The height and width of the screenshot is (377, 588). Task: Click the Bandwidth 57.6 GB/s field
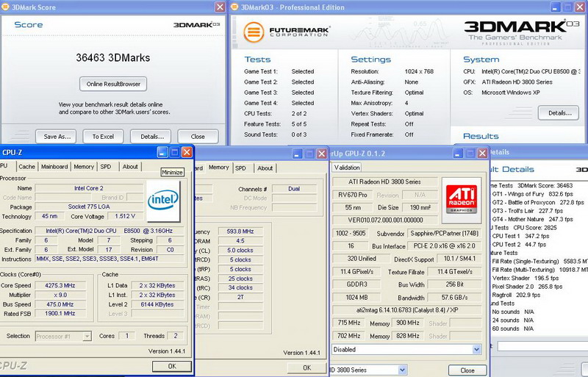[454, 297]
